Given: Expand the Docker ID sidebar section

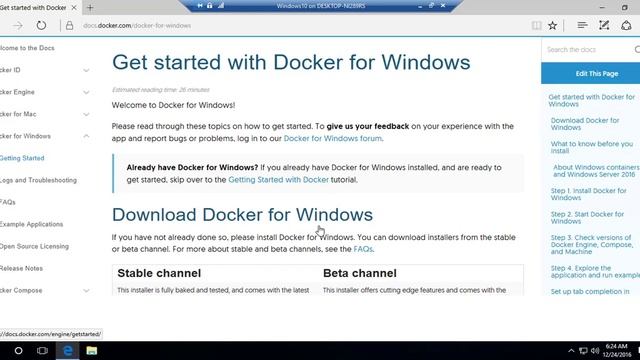Looking at the screenshot, I should [86, 70].
